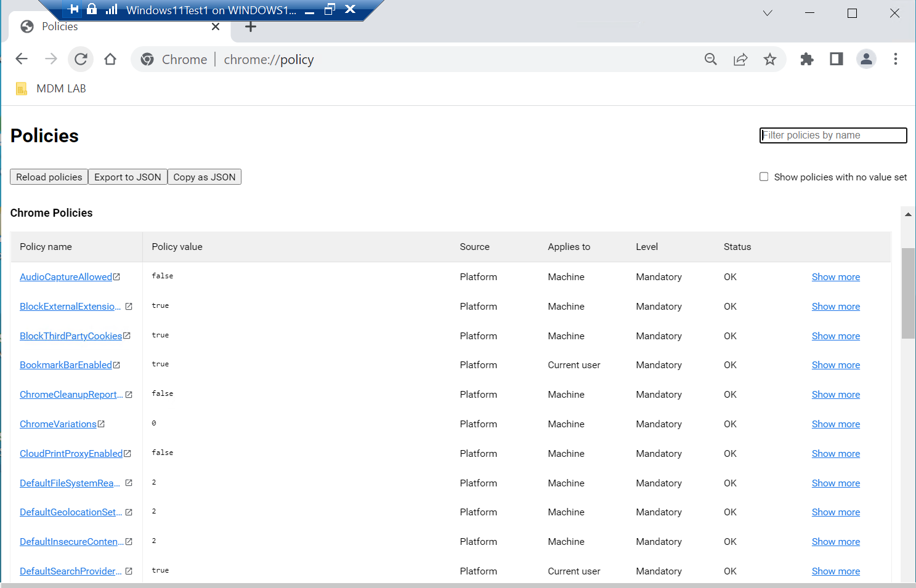This screenshot has height=588, width=916.
Task: Open Chrome's three-dot menu
Action: coord(896,59)
